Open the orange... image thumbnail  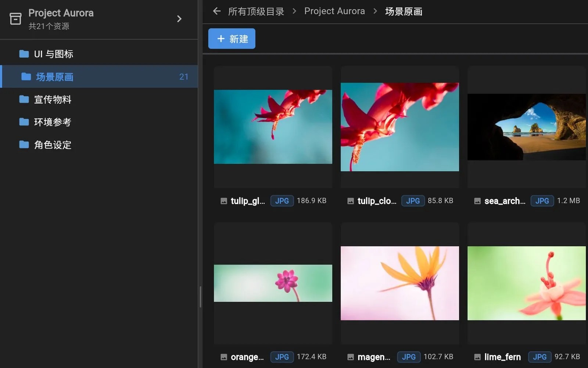[x=273, y=283]
